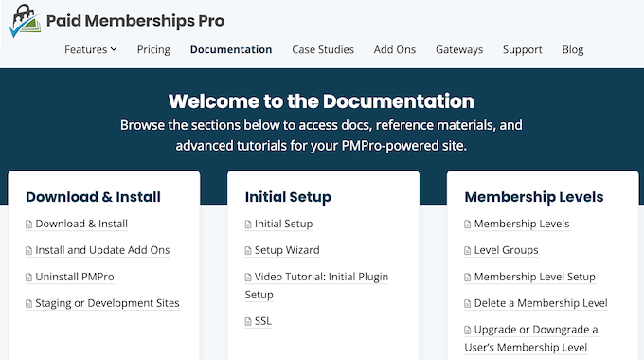The height and width of the screenshot is (360, 644).
Task: Click the document icon beside Membership Level Setup
Action: 468,278
